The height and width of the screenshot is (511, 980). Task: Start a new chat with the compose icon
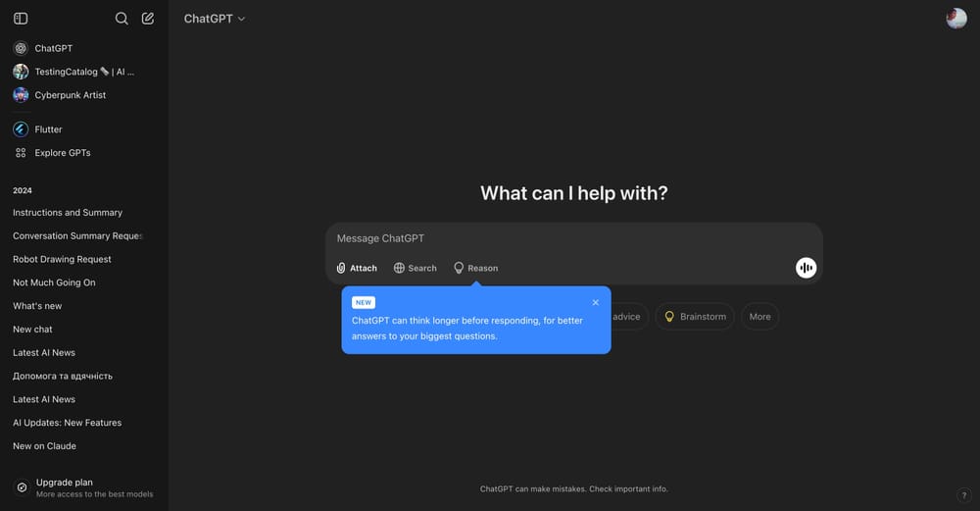[x=148, y=18]
